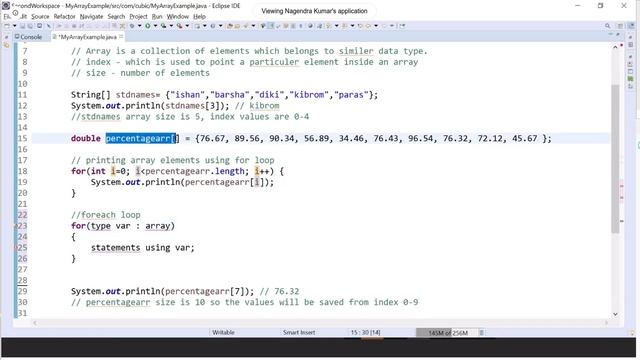Click 'statements using var;' on line 25

[142, 247]
